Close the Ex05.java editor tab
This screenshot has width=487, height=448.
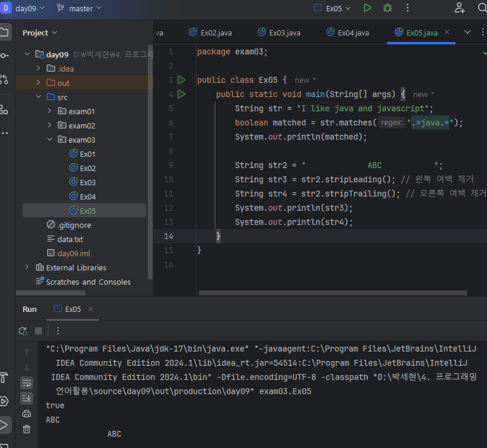(x=447, y=33)
